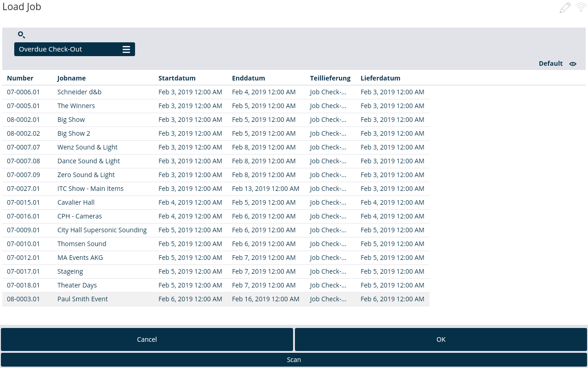Click the Cancel button
This screenshot has height=368, width=588.
147,339
